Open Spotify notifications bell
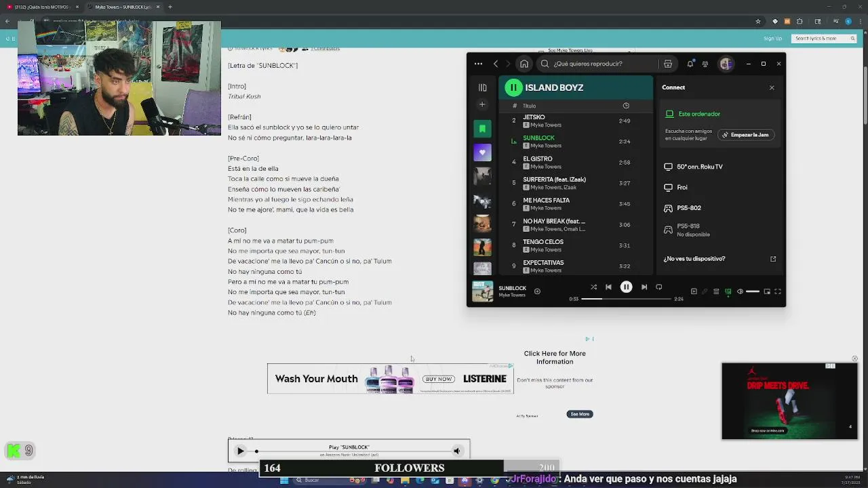 [x=690, y=64]
